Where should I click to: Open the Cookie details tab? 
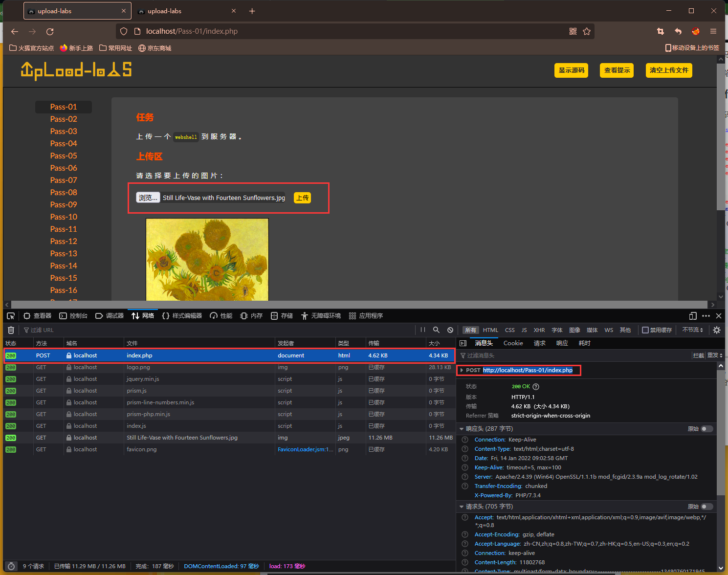(x=513, y=343)
